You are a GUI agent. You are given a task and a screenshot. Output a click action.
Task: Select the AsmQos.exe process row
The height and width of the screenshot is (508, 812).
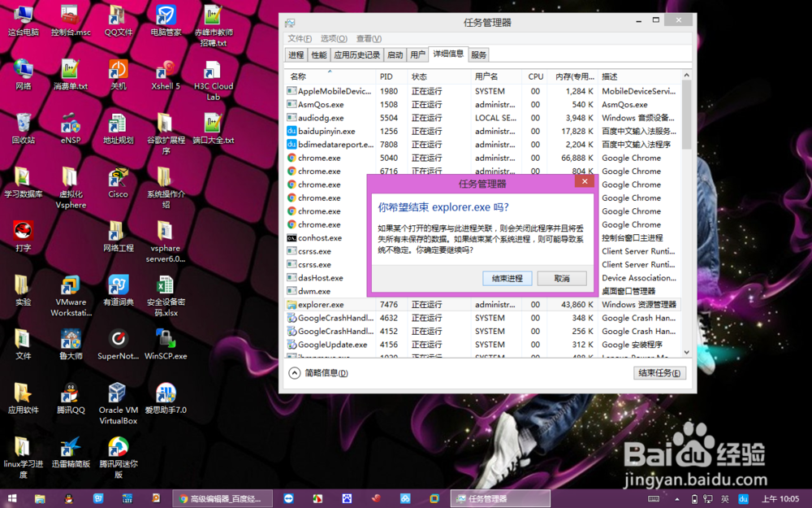tap(482, 105)
